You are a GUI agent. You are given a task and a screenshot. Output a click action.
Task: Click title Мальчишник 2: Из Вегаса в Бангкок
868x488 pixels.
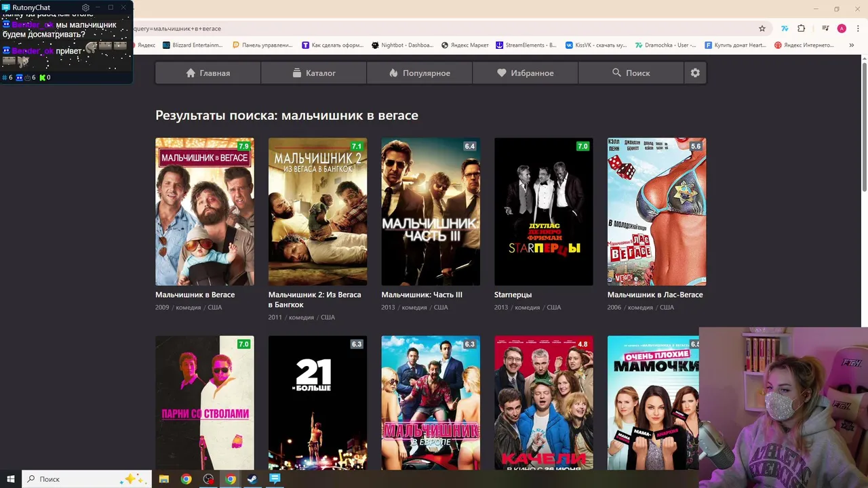[x=315, y=300]
